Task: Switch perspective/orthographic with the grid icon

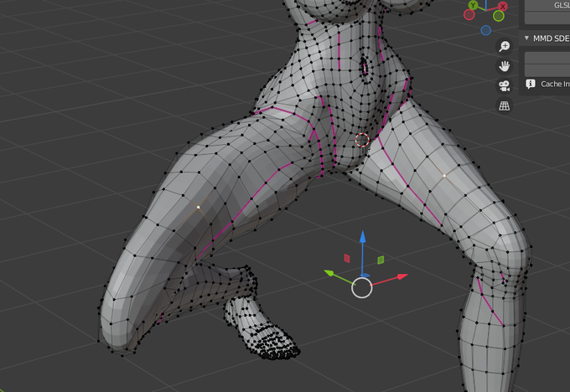Action: pos(505,106)
